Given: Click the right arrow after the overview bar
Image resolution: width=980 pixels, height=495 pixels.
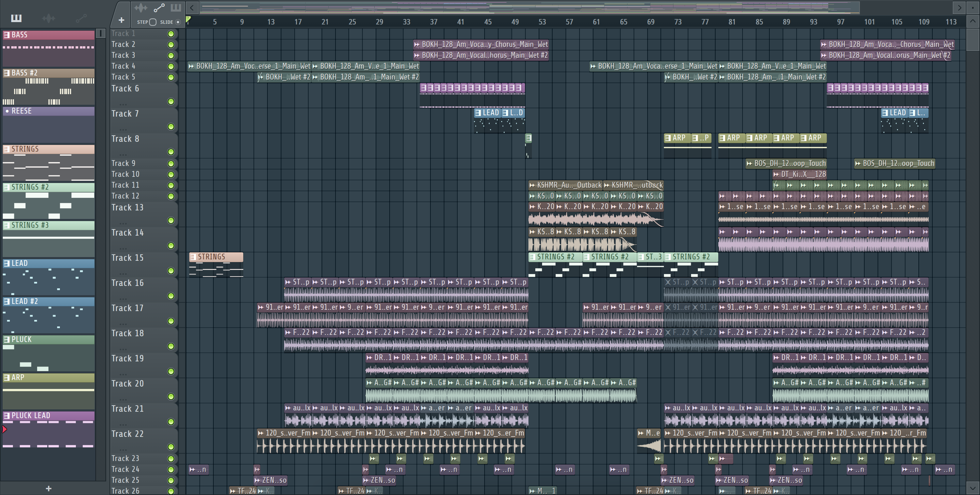Looking at the screenshot, I should (x=960, y=7).
